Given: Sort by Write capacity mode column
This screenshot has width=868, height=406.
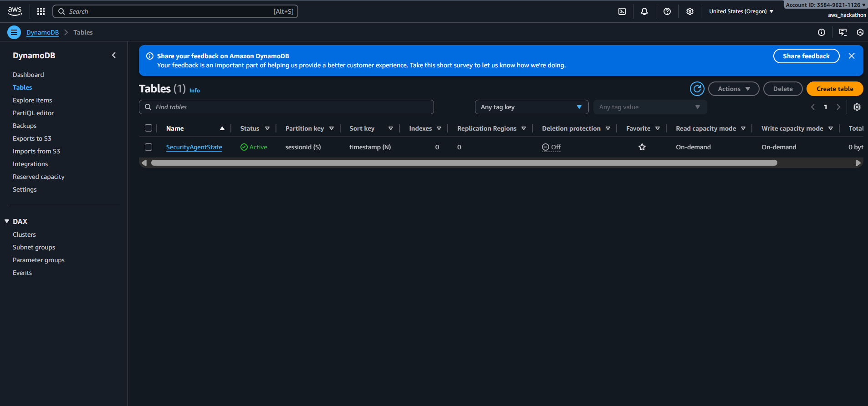Looking at the screenshot, I should click(831, 128).
